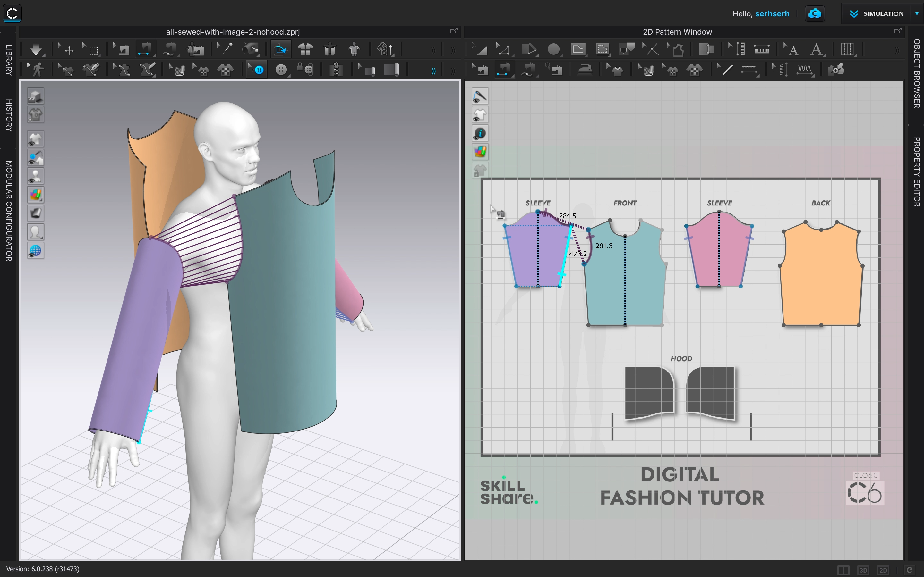Toggle garment visibility in the 3D view
Screen dimensions: 924x577
pos(36,138)
